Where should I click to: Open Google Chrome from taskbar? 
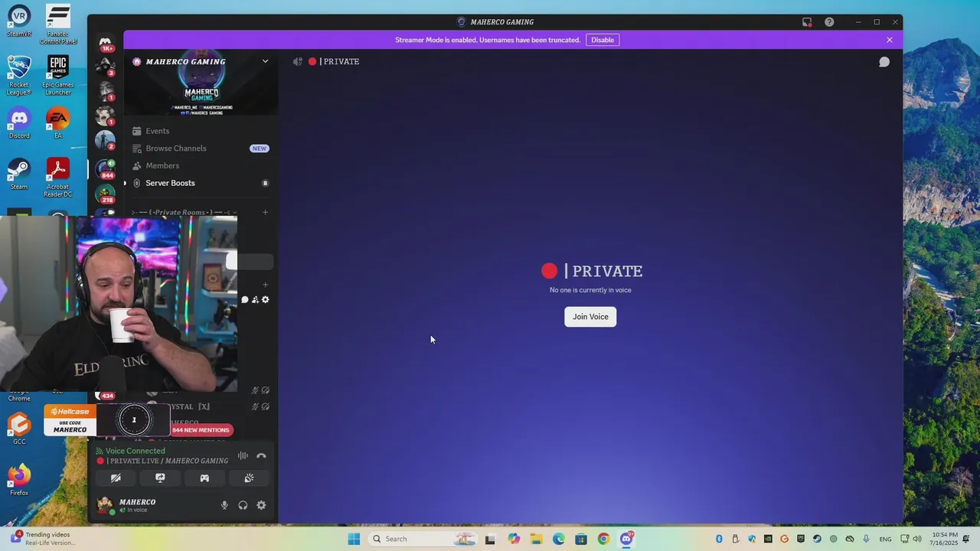tap(604, 539)
